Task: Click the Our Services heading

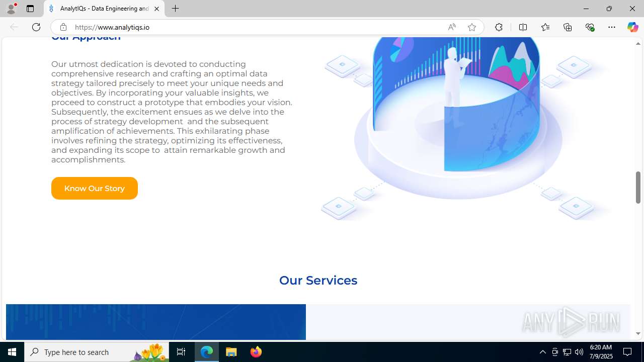Action: point(318,280)
